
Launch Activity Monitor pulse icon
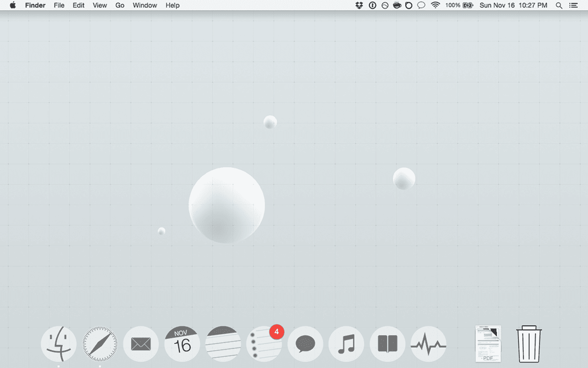point(429,344)
